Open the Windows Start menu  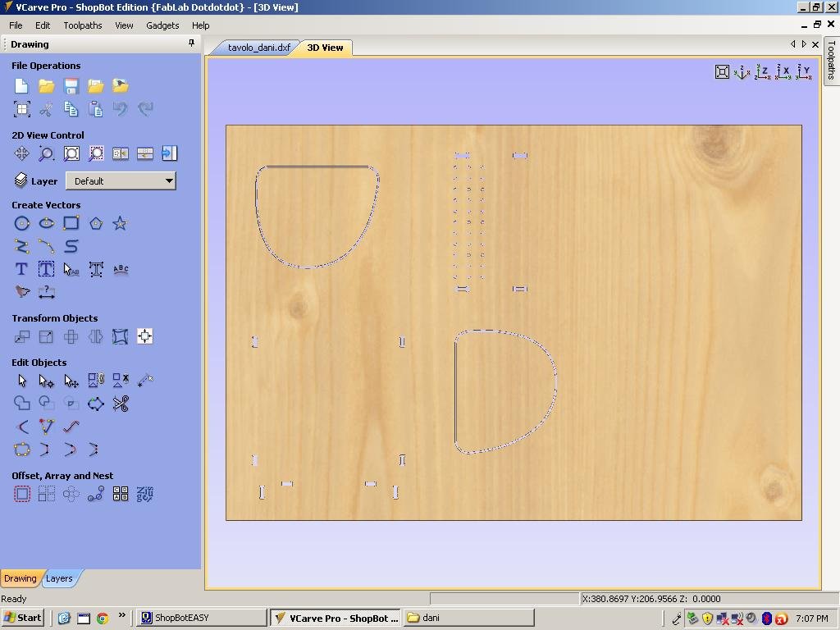[22, 618]
